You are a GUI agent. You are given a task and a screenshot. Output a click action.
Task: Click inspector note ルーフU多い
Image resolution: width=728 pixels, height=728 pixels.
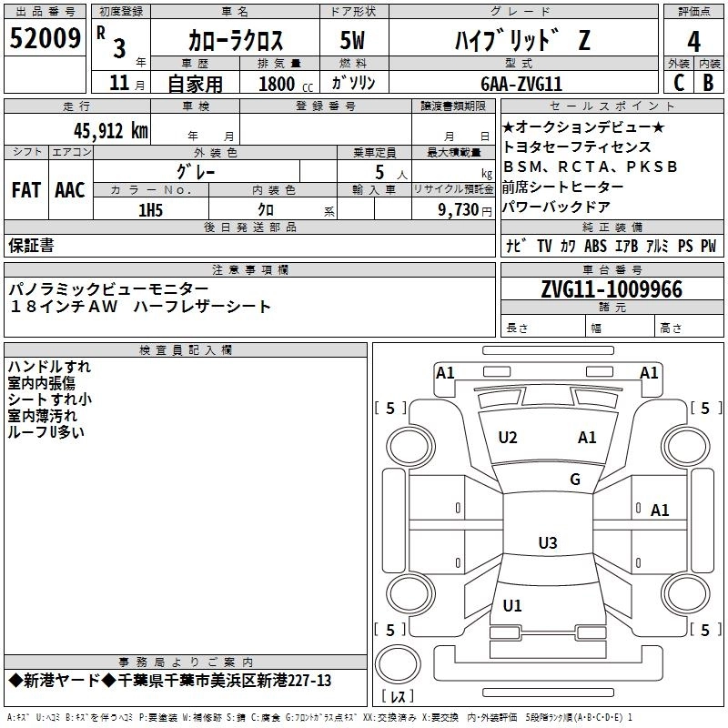(x=46, y=431)
